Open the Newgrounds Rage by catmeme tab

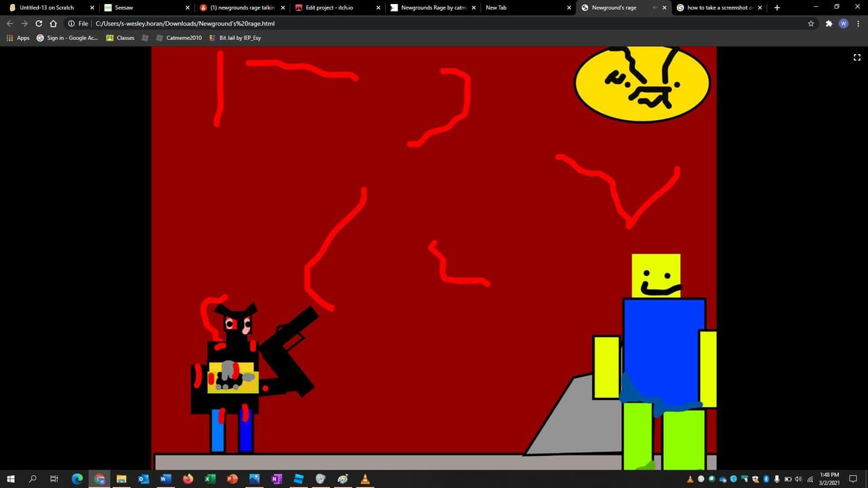coord(431,7)
